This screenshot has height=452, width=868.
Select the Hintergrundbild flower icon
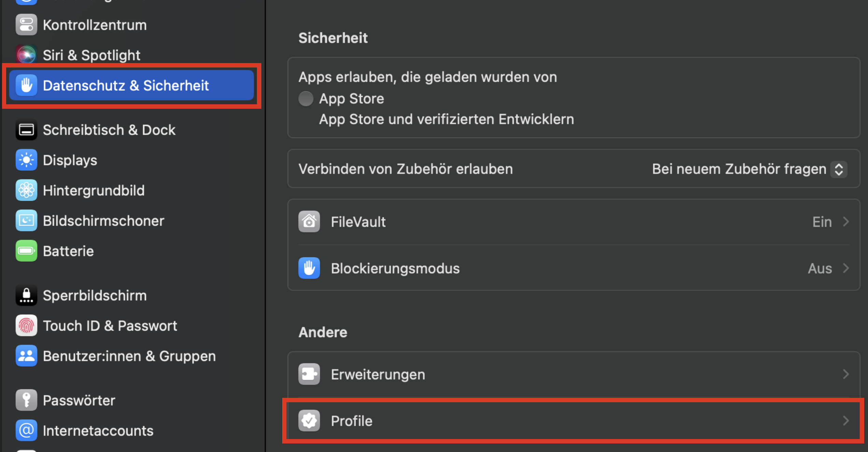(x=26, y=190)
